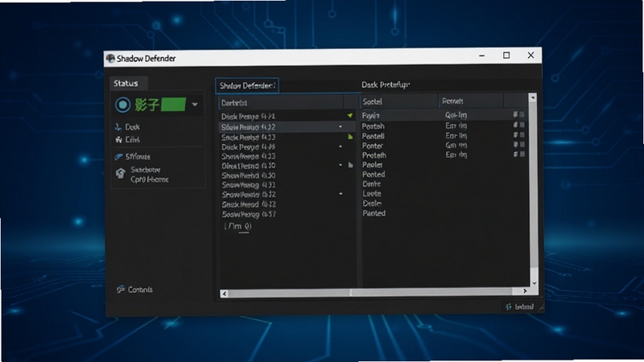Click the settings icon on the Pontoh row
The width and height of the screenshot is (644, 362).
[515, 125]
